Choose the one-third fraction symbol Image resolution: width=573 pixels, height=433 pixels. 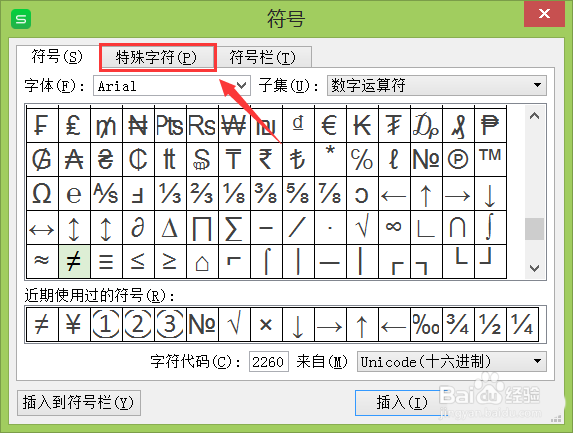pos(170,194)
